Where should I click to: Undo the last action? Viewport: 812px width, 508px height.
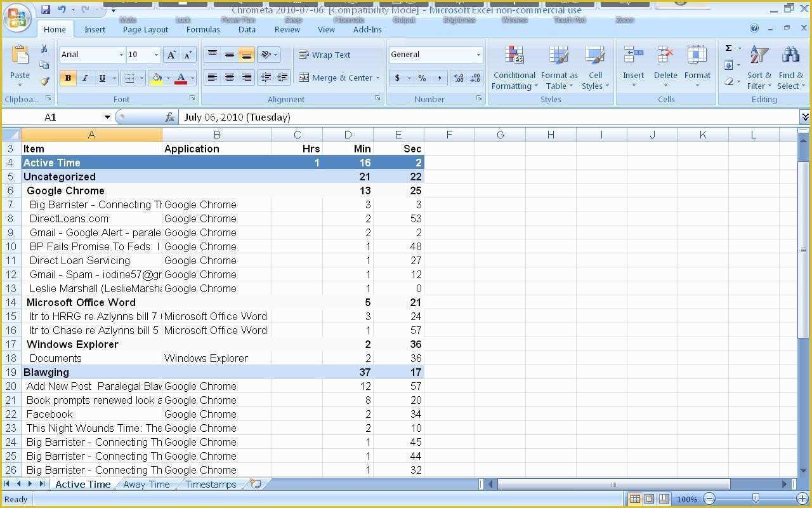pos(62,10)
